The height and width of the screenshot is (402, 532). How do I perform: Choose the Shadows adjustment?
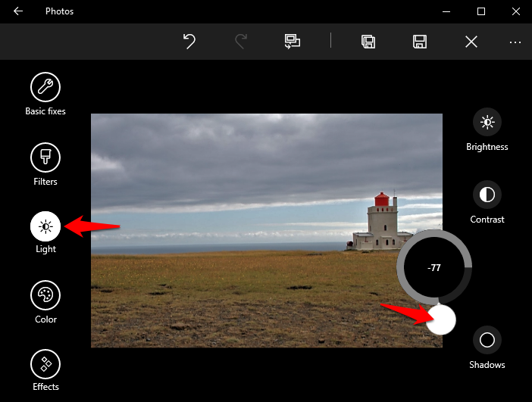tap(487, 340)
